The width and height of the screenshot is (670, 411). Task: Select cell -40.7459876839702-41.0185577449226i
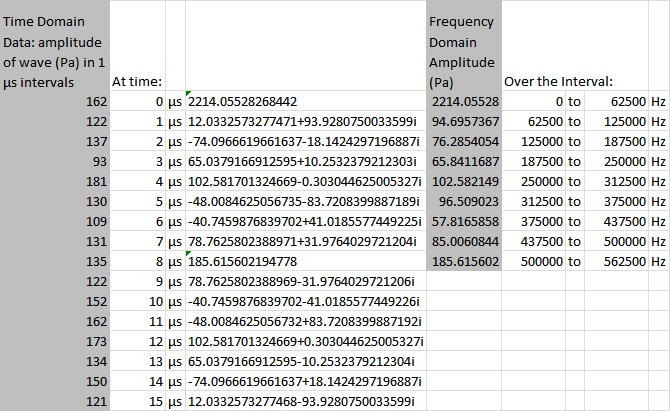(x=306, y=302)
